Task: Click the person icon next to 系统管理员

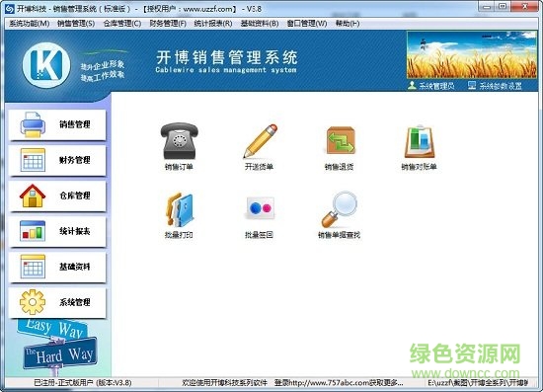Action: pos(412,85)
